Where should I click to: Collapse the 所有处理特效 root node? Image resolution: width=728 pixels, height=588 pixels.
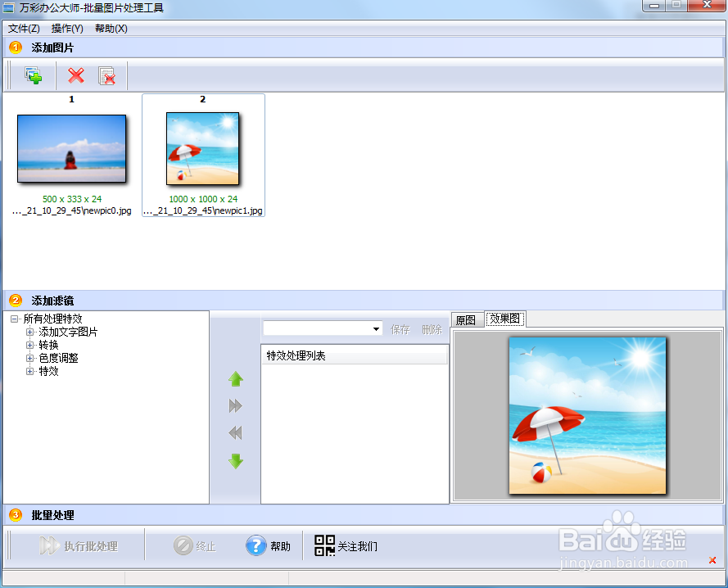click(x=15, y=319)
